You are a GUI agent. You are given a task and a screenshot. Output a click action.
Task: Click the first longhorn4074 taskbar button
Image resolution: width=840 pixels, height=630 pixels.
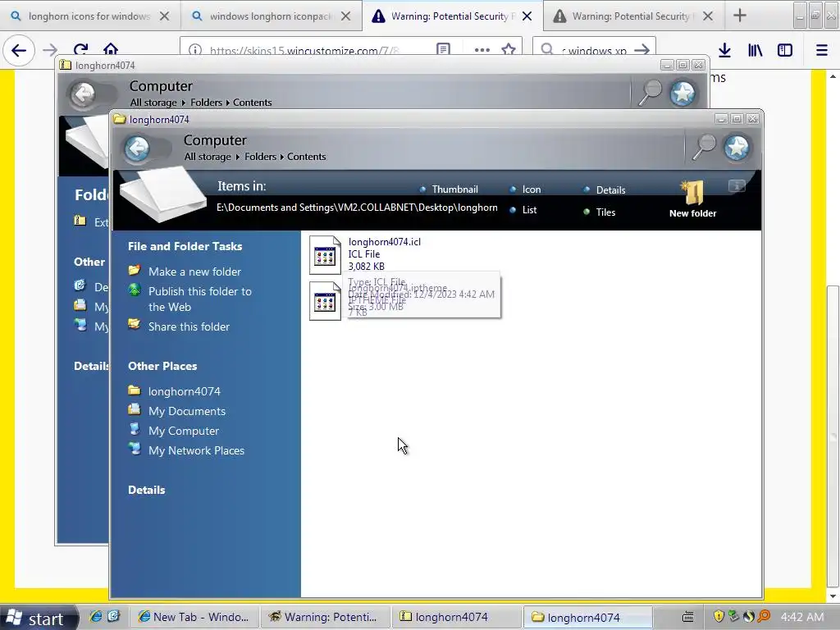[456, 617]
